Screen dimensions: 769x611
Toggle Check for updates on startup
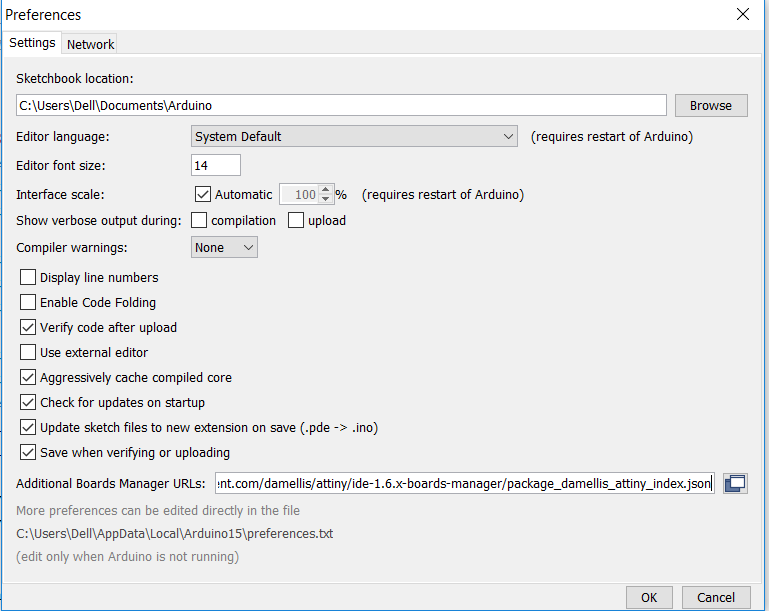pos(28,402)
